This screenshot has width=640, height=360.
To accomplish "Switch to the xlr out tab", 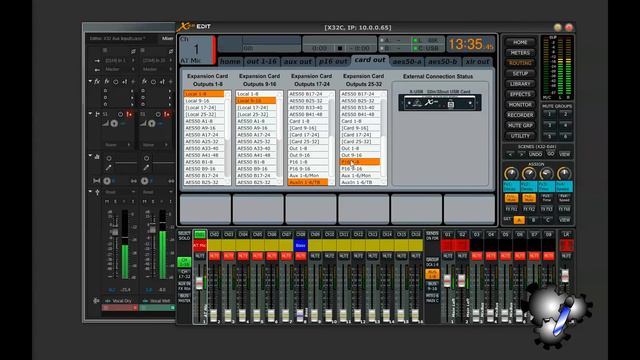I will coord(477,62).
